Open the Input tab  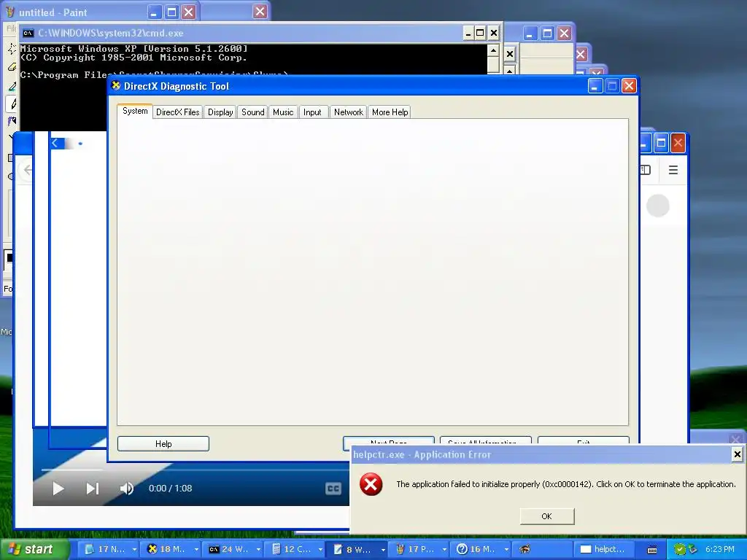312,112
